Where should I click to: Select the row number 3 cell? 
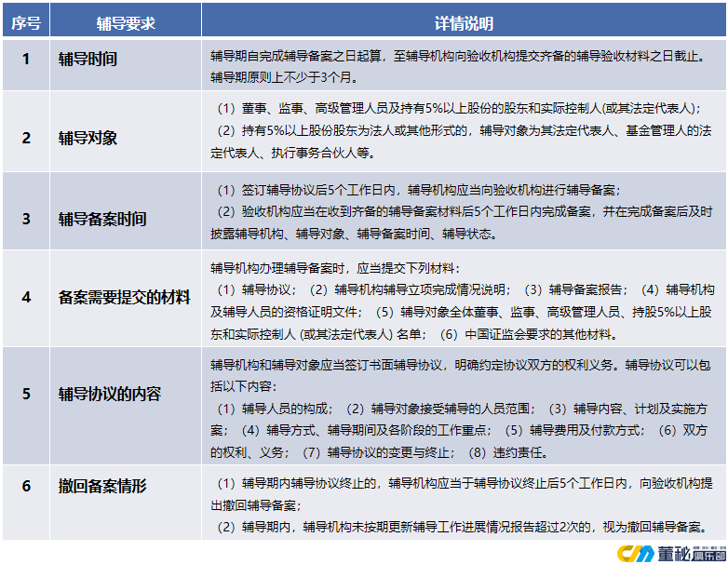click(x=26, y=211)
